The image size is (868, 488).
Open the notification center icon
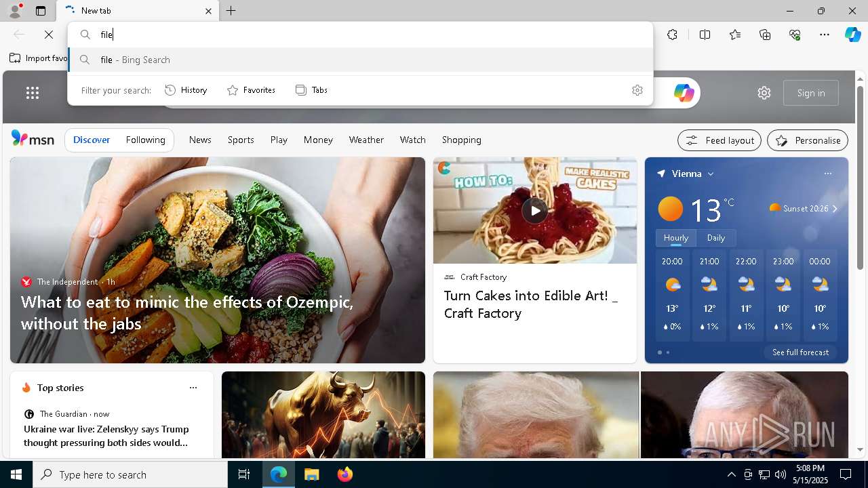[846, 474]
